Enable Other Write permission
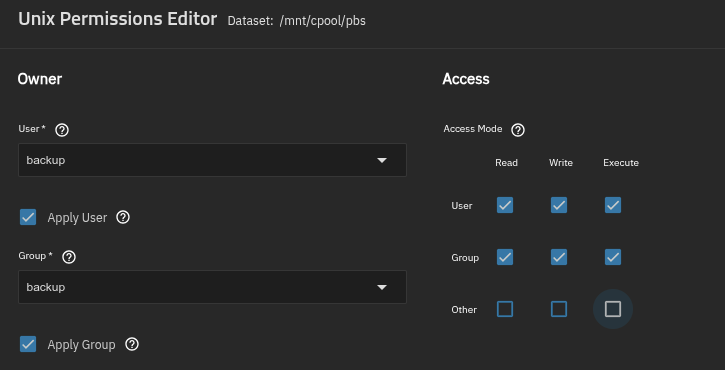This screenshot has height=370, width=725. tap(559, 309)
